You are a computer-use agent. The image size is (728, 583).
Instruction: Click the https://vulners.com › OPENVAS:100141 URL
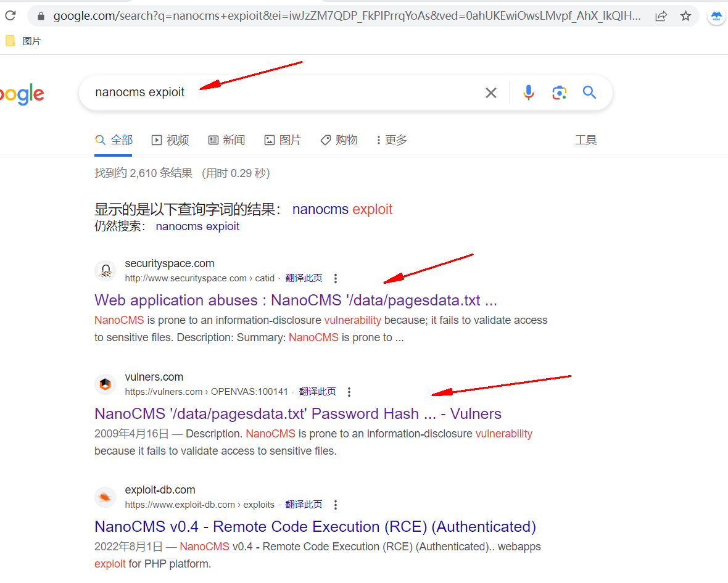pyautogui.click(x=206, y=392)
